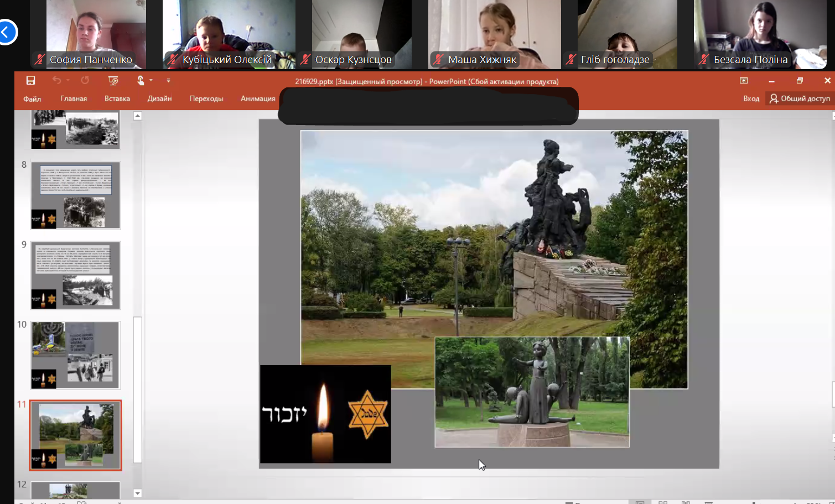Select slide 10 thumbnail
Viewport: 835px width, 504px height.
click(x=75, y=355)
